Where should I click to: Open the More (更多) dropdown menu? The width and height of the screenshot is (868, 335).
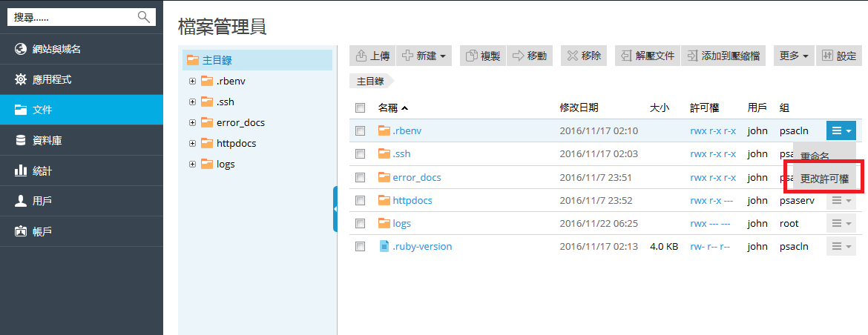point(794,56)
